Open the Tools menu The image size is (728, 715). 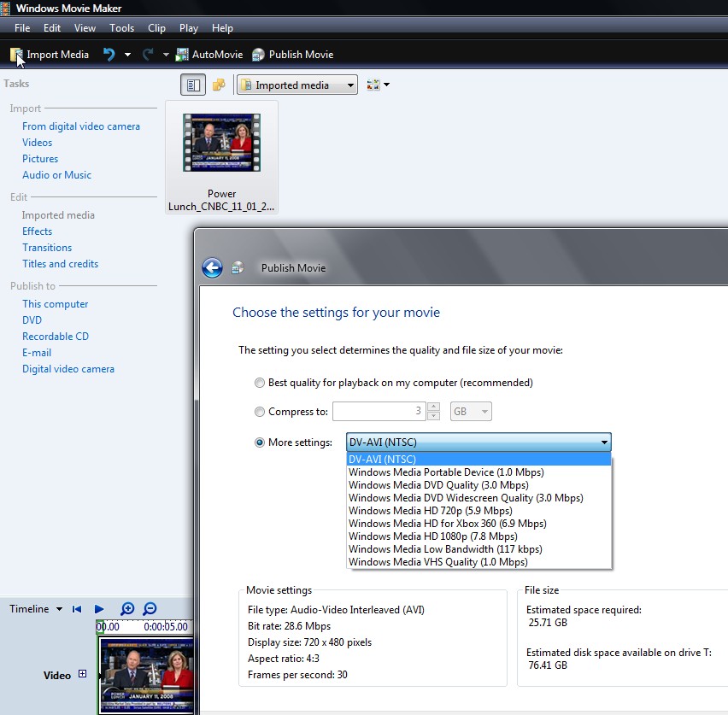[x=121, y=28]
